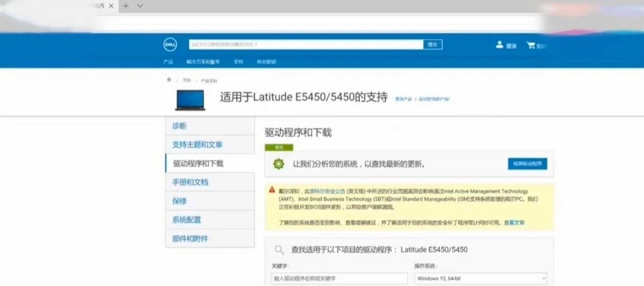Viewport: 644px width, 286px height.
Task: Click the 搜索 search button
Action: (433, 44)
